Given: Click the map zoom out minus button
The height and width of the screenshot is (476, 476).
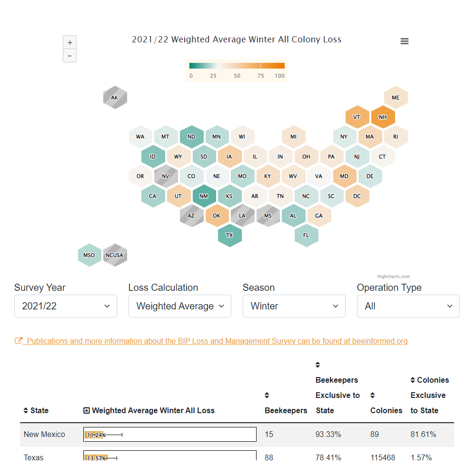Looking at the screenshot, I should click(x=69, y=56).
